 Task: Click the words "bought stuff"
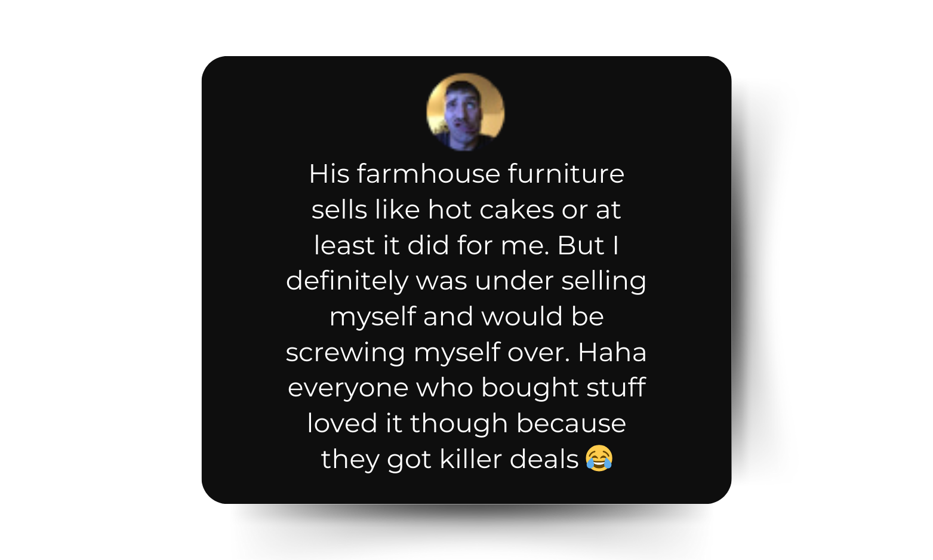click(x=563, y=388)
